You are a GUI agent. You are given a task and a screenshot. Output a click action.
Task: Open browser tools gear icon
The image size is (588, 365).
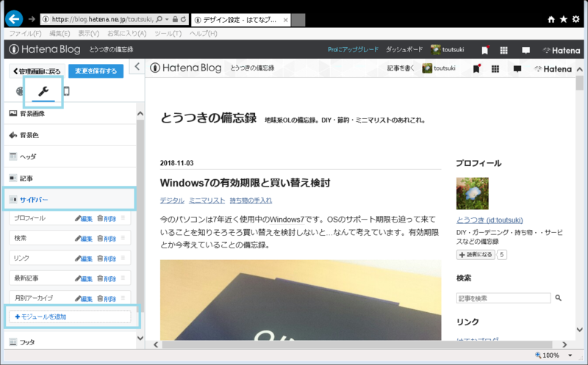[x=576, y=19]
